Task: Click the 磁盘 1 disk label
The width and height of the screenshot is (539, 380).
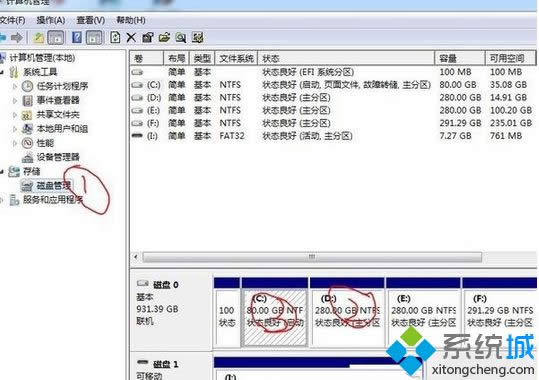Action: point(166,364)
